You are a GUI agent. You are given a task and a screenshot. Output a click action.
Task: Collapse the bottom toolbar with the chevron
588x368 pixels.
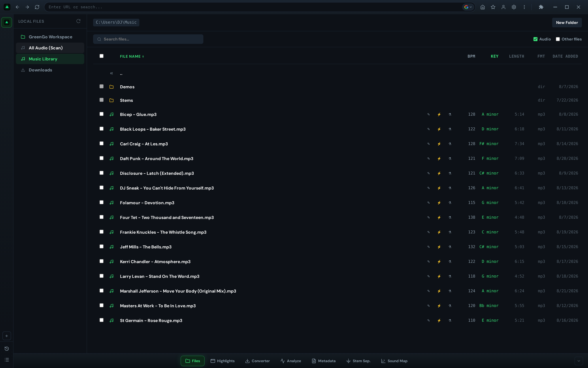pyautogui.click(x=579, y=361)
